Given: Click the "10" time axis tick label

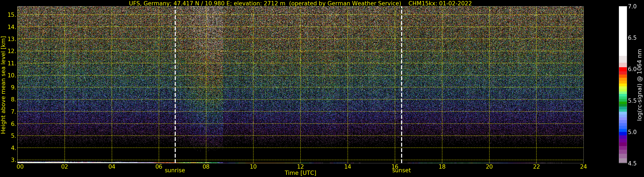Looking at the screenshot, I should point(253,166).
